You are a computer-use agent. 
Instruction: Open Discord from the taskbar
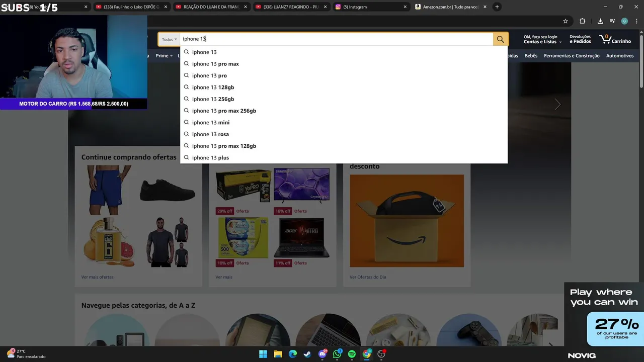point(323,354)
